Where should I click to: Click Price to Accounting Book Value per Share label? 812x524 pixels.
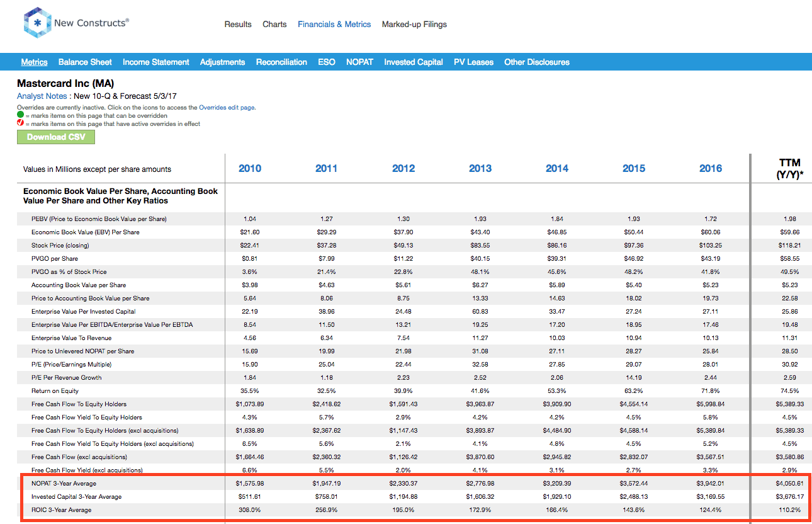click(x=90, y=299)
